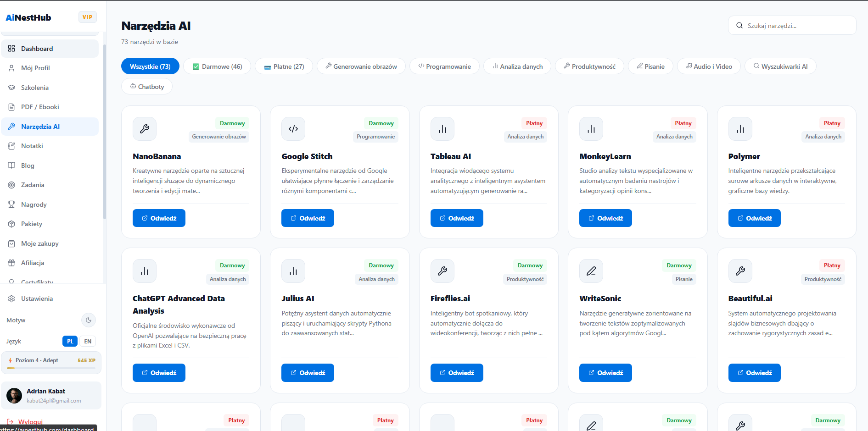The width and height of the screenshot is (868, 431).
Task: Click the AiNestHub logo
Action: pyautogui.click(x=28, y=17)
